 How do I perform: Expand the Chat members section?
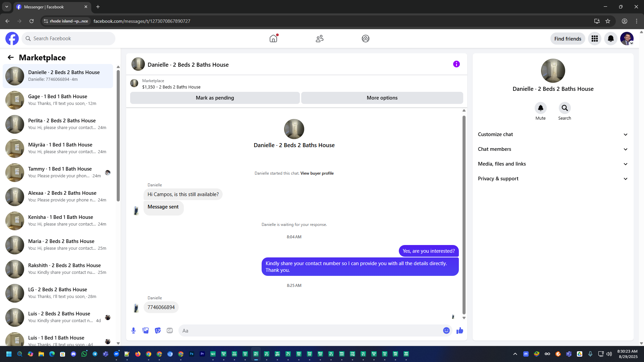(x=552, y=149)
